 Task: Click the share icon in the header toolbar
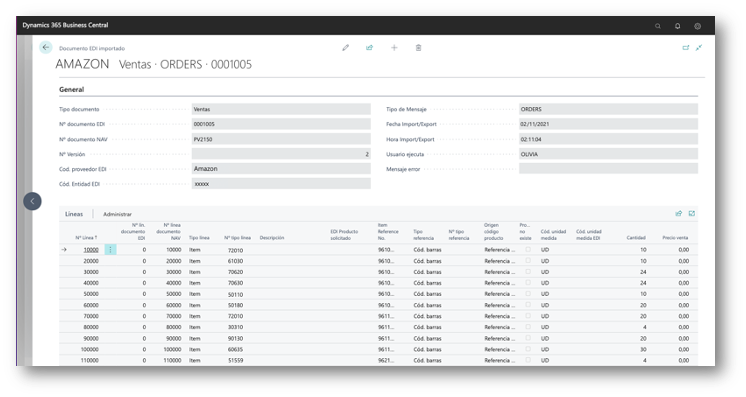pyautogui.click(x=369, y=48)
